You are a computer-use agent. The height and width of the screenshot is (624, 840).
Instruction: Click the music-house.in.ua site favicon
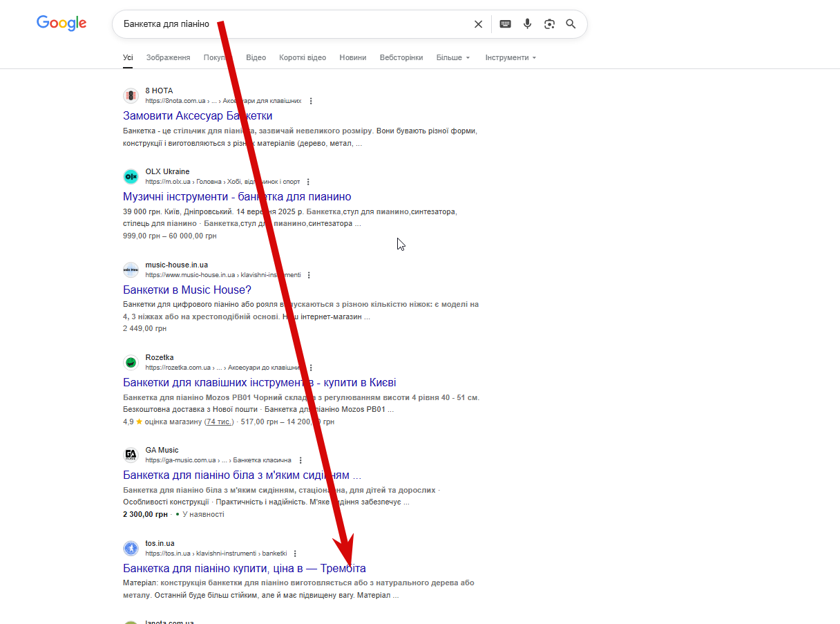tap(131, 270)
